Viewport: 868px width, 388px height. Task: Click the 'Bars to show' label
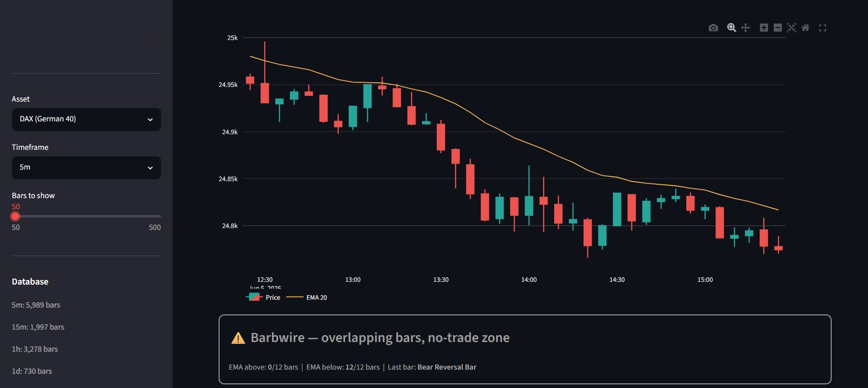33,195
